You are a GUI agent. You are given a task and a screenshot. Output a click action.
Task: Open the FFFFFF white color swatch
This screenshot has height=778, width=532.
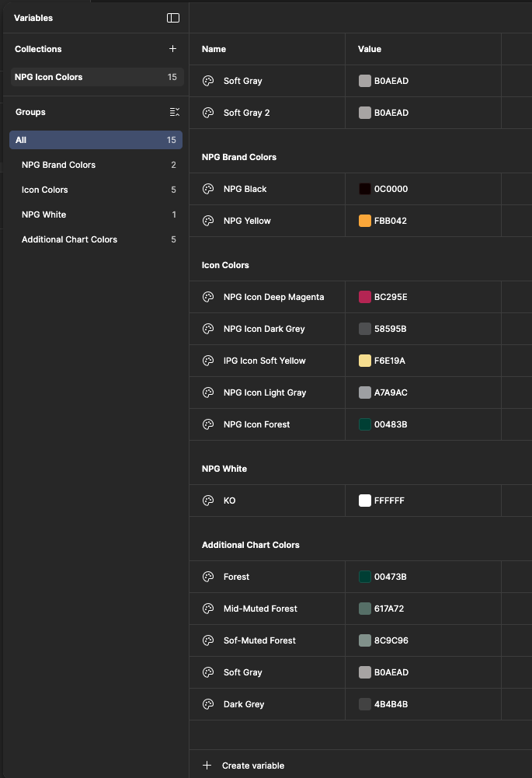(x=365, y=501)
